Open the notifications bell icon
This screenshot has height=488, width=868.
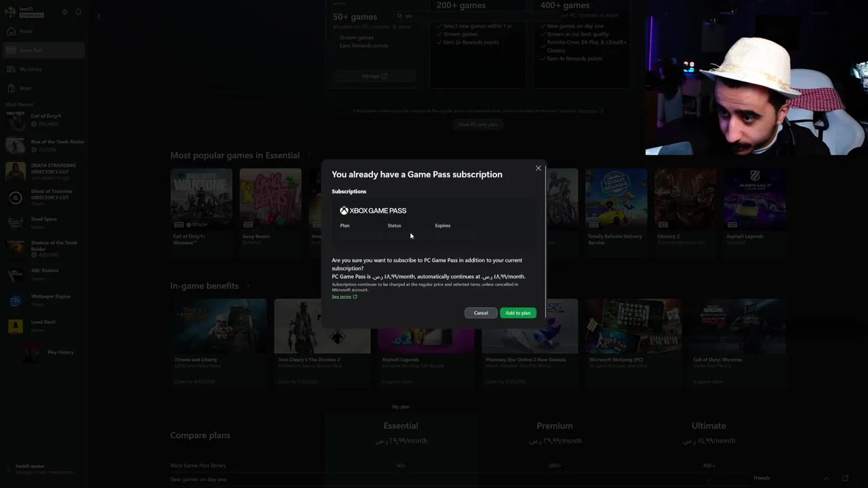pos(78,12)
